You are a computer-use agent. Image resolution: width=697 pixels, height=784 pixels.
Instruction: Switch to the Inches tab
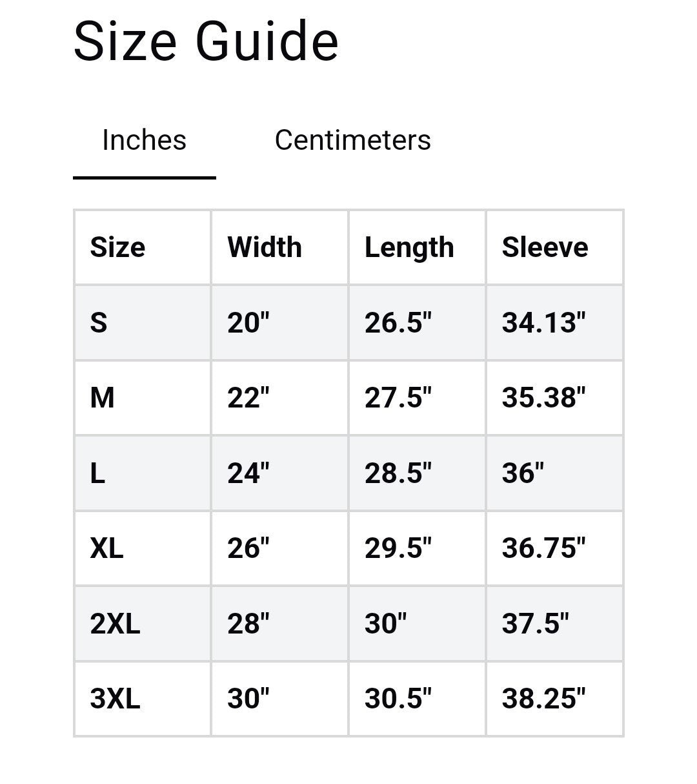[x=144, y=140]
